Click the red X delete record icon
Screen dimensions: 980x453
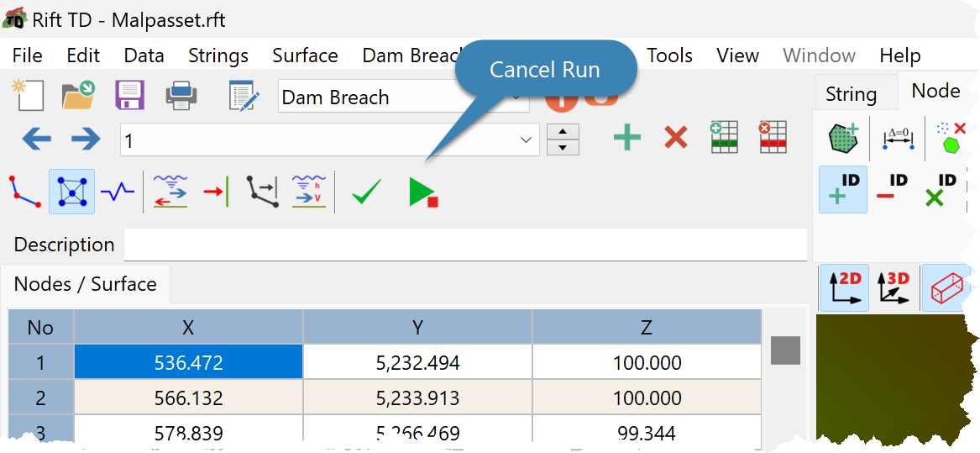click(676, 136)
